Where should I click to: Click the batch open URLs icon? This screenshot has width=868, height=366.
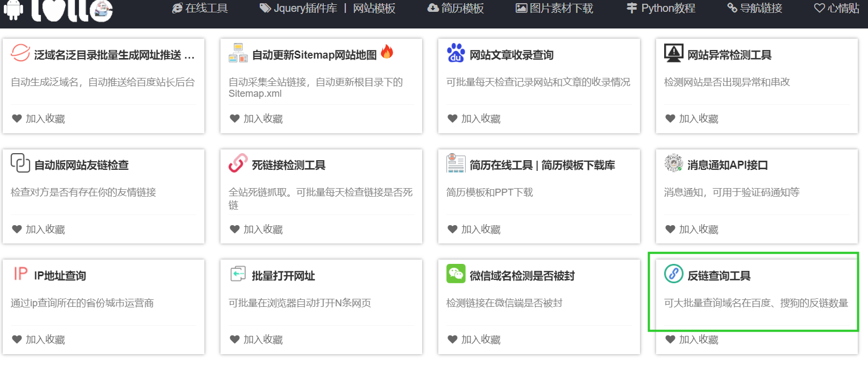tap(238, 274)
